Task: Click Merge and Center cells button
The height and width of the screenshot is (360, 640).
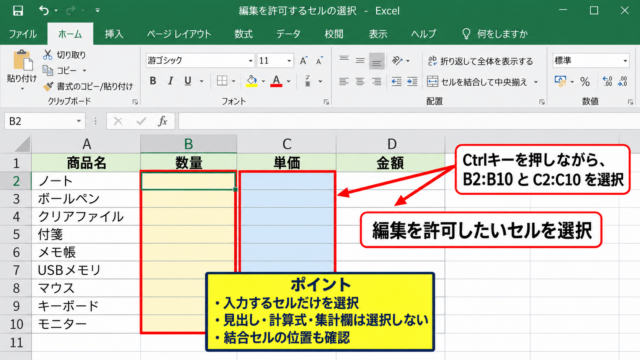Action: (477, 82)
